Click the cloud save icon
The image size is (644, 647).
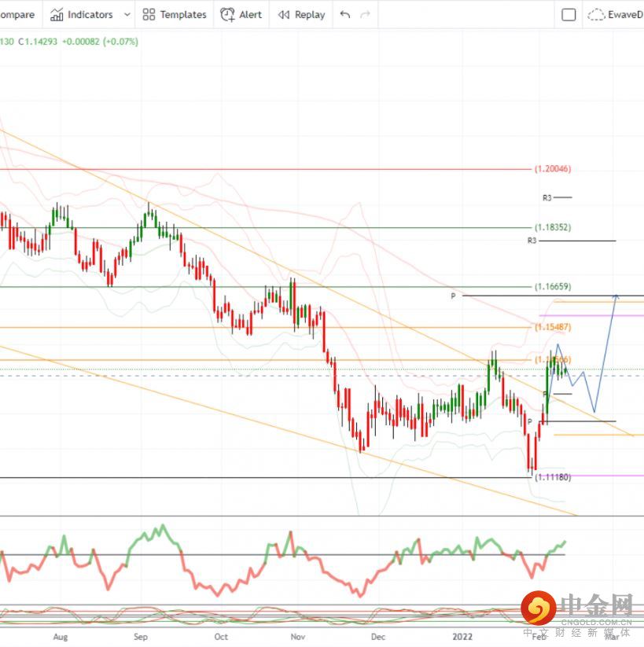click(x=596, y=15)
